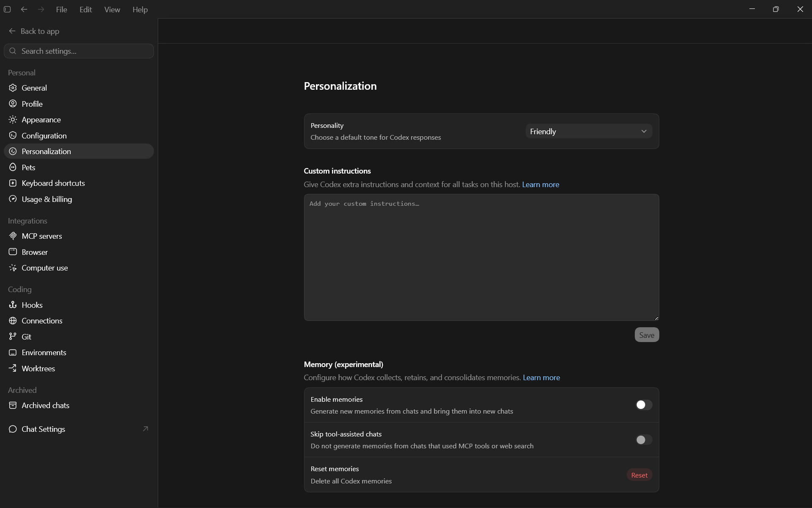Image resolution: width=812 pixels, height=508 pixels.
Task: Return via Back to app label
Action: (x=40, y=31)
